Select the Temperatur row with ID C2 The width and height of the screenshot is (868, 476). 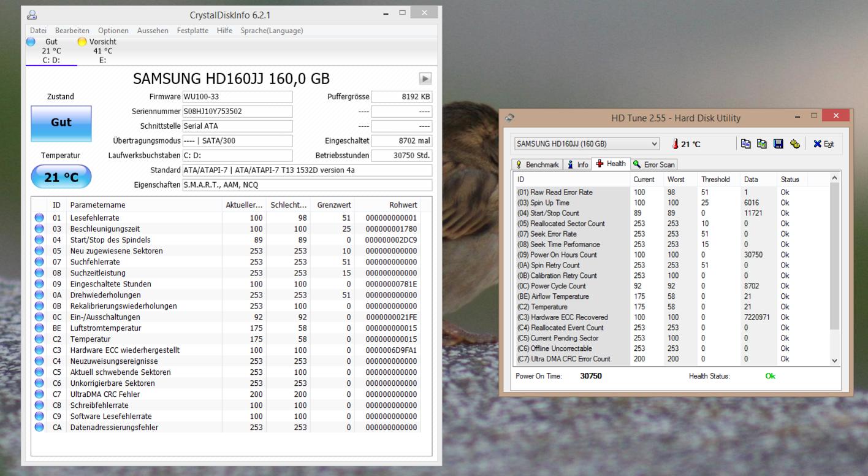tap(227, 339)
